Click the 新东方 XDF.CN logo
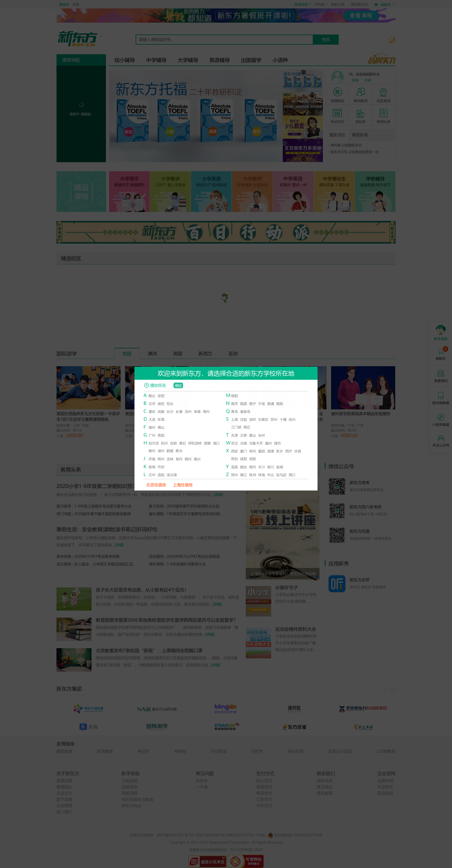 [77, 39]
